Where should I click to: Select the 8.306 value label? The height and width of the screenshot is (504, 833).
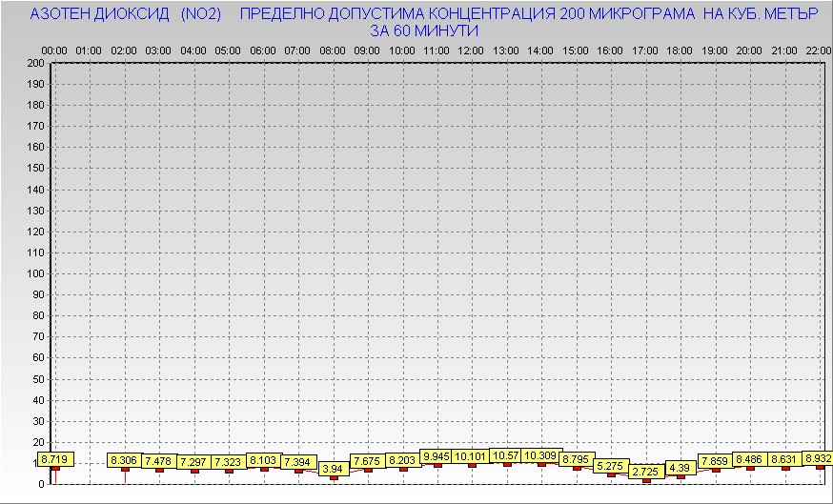coord(125,460)
